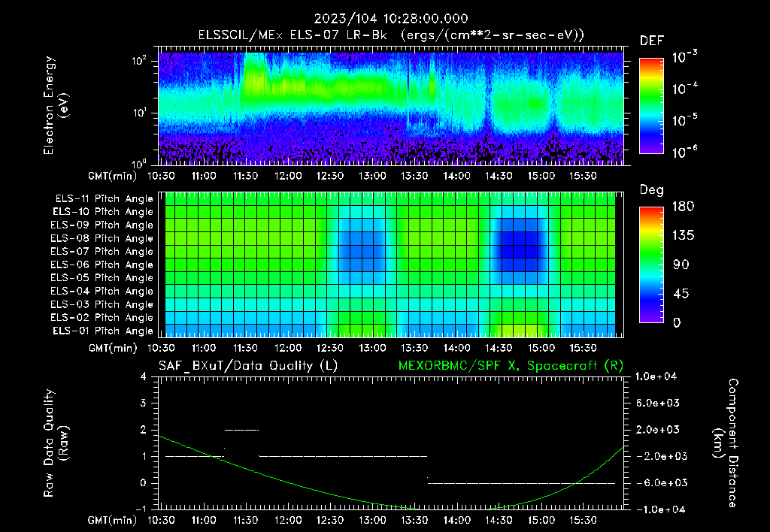The image size is (770, 532).
Task: Click the Component Distance (km) axis label
Action: click(x=726, y=443)
